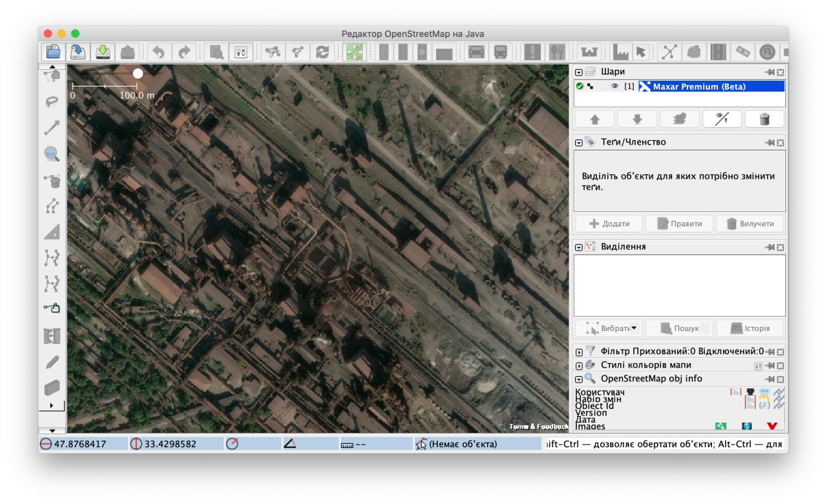827x504 pixels.
Task: Select the pencil drawing tool in sidebar
Action: pyautogui.click(x=52, y=362)
